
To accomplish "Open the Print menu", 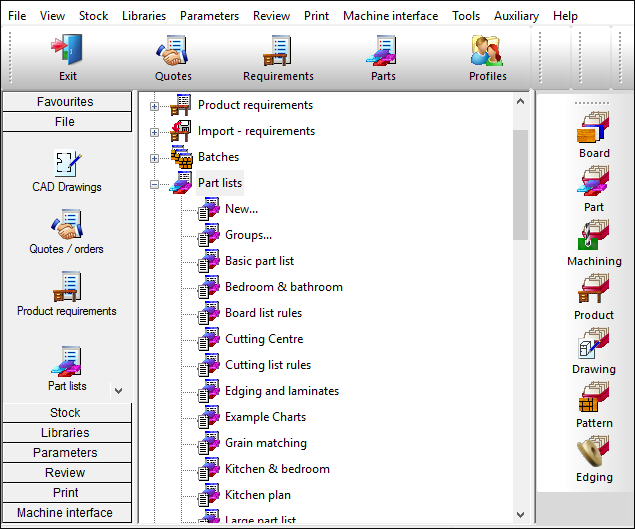I will [x=316, y=16].
